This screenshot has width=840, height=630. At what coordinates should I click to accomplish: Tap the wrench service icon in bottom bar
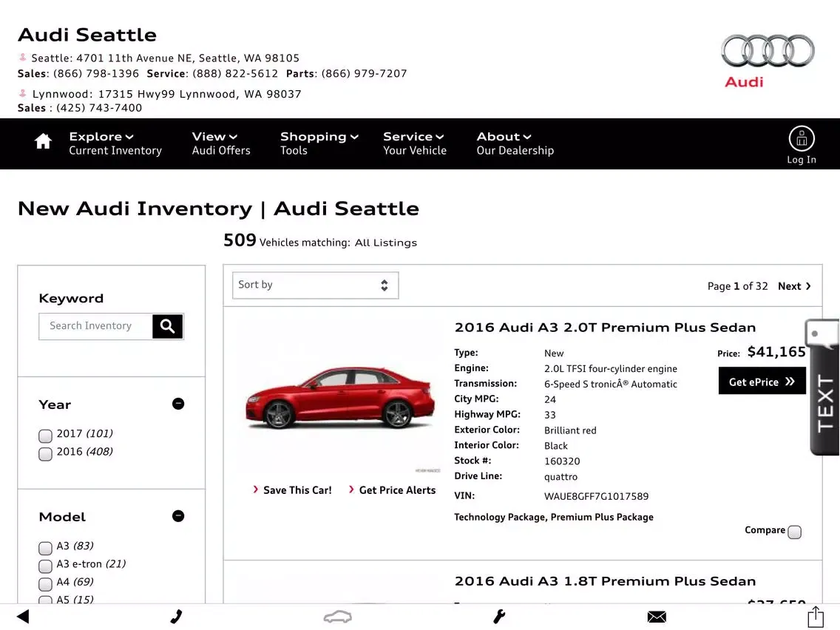point(499,617)
